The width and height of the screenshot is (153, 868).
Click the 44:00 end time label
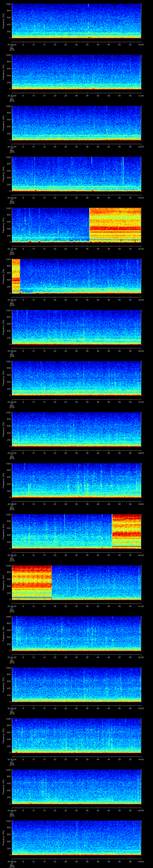tap(141, 759)
